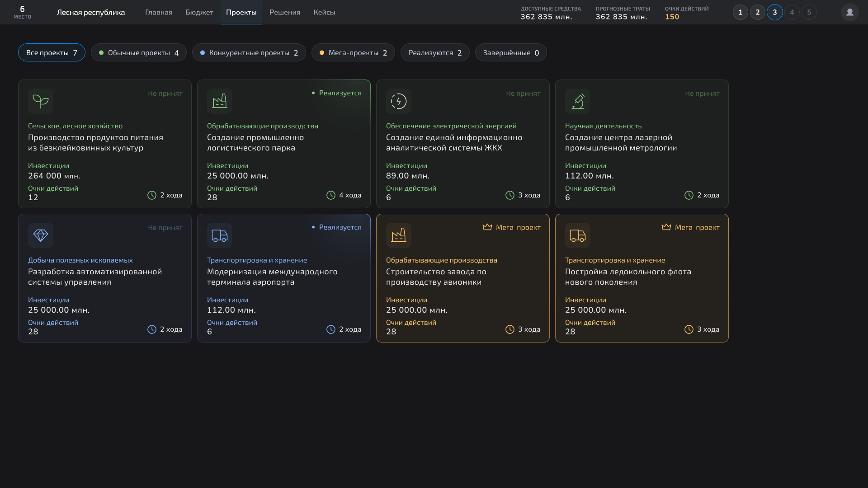
Task: Click the orange factory icon on avionics plant card
Action: 399,235
